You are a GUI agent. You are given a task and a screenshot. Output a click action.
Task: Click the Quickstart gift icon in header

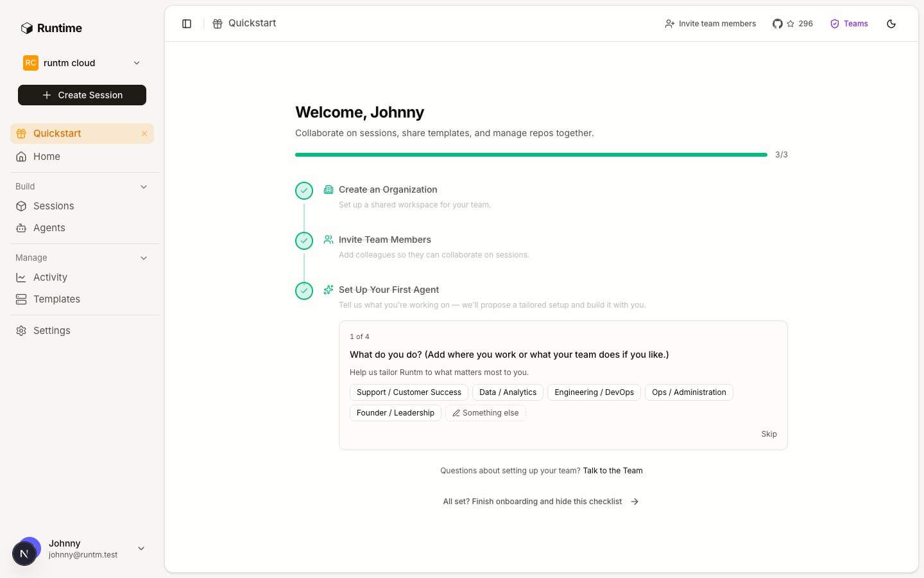218,24
